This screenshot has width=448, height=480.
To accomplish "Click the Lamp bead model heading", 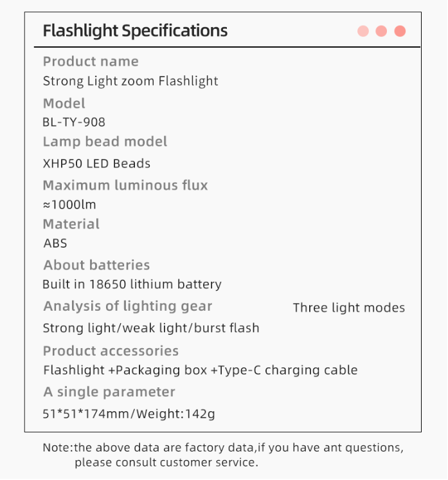I will [x=105, y=142].
